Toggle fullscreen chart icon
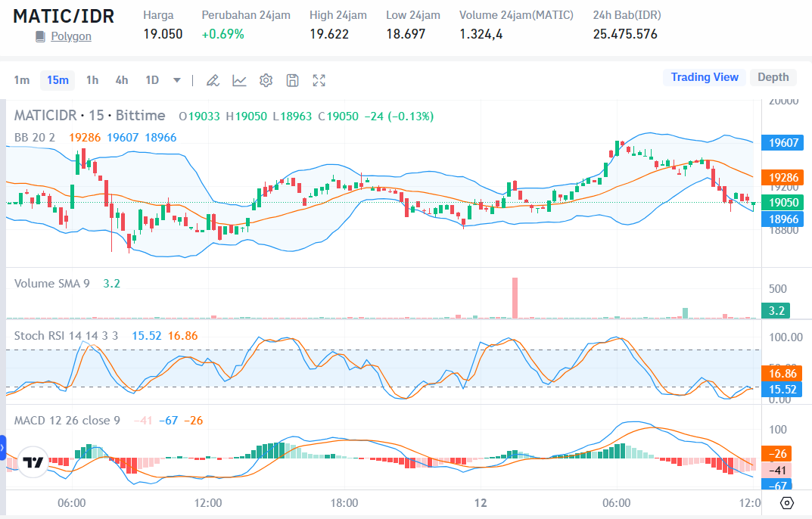The image size is (812, 519). pyautogui.click(x=319, y=80)
